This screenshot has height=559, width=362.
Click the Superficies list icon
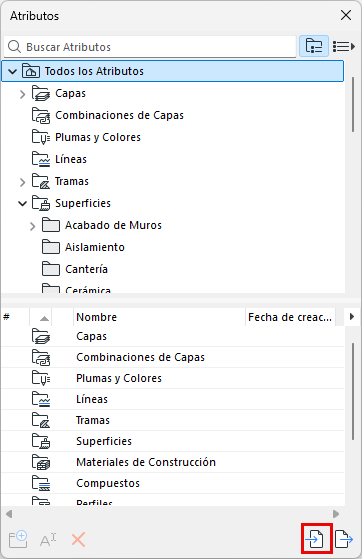click(x=41, y=441)
